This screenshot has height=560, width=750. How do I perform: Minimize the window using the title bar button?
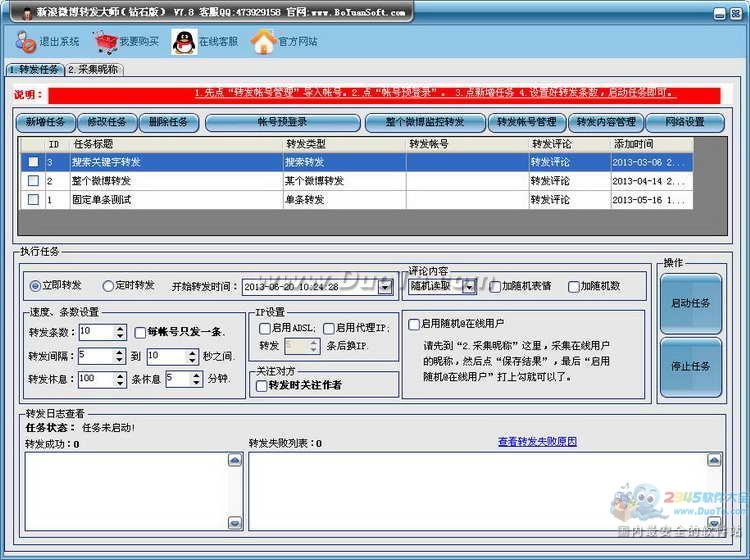[x=720, y=13]
